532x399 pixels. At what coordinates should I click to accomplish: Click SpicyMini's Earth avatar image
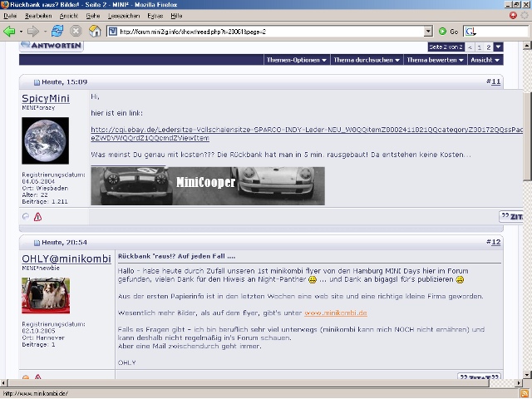click(45, 140)
